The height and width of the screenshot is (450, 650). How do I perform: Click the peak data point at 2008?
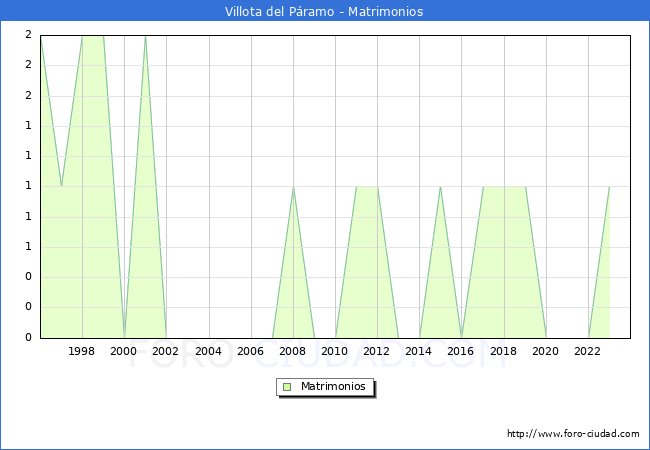tap(293, 187)
